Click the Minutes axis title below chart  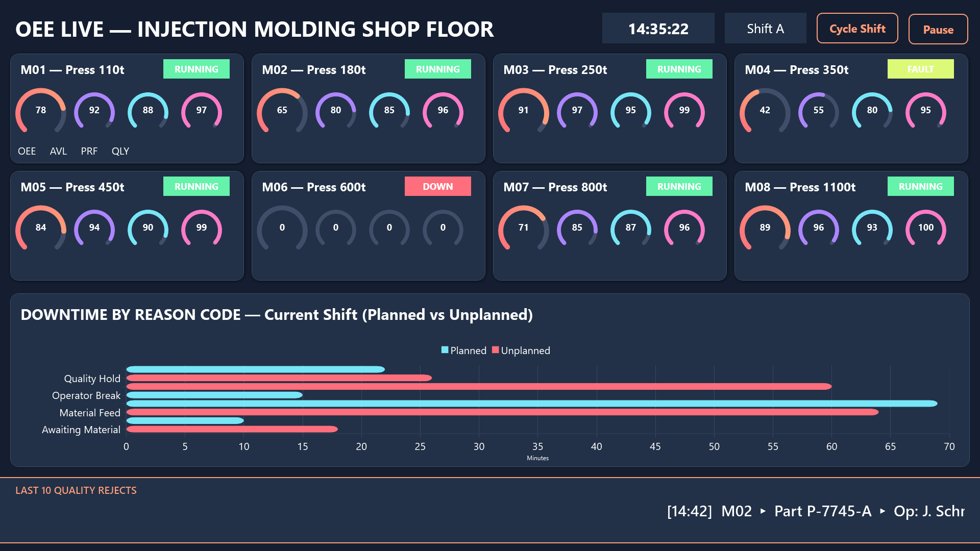point(537,458)
